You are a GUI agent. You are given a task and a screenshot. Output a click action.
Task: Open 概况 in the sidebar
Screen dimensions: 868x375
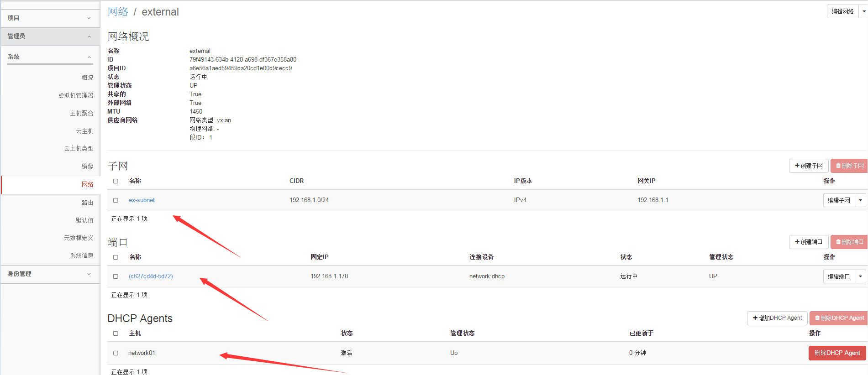coord(87,78)
